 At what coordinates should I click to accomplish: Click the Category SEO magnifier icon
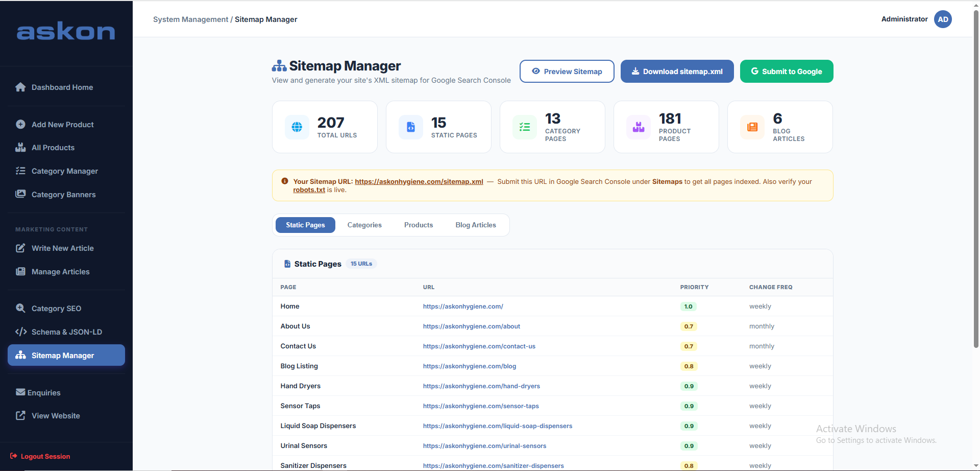pyautogui.click(x=20, y=308)
